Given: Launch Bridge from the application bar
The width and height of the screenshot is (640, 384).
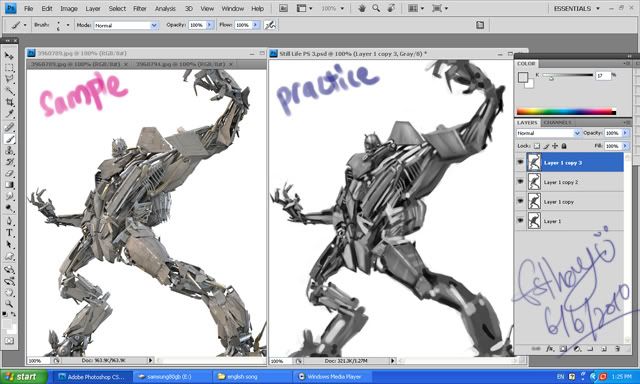Looking at the screenshot, I should [x=283, y=8].
